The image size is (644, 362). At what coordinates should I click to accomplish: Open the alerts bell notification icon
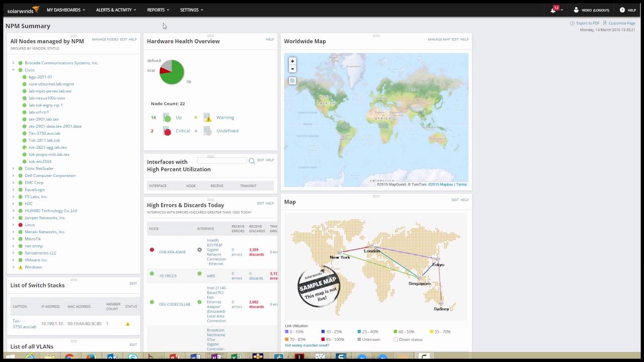553,10
